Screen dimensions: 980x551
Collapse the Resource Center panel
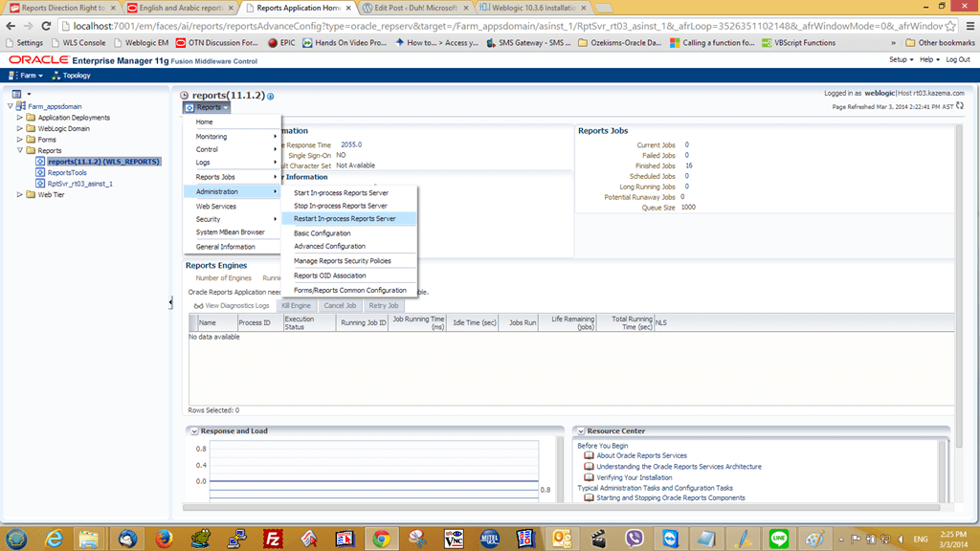(x=581, y=431)
